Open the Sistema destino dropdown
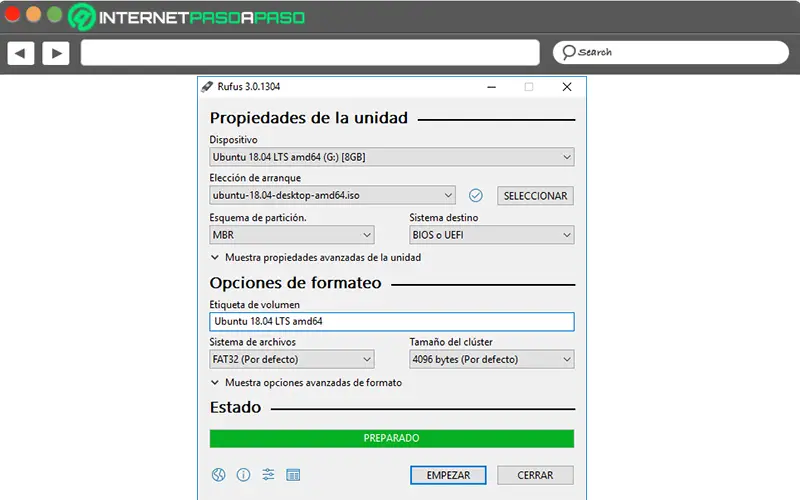This screenshot has width=800, height=500. click(492, 235)
